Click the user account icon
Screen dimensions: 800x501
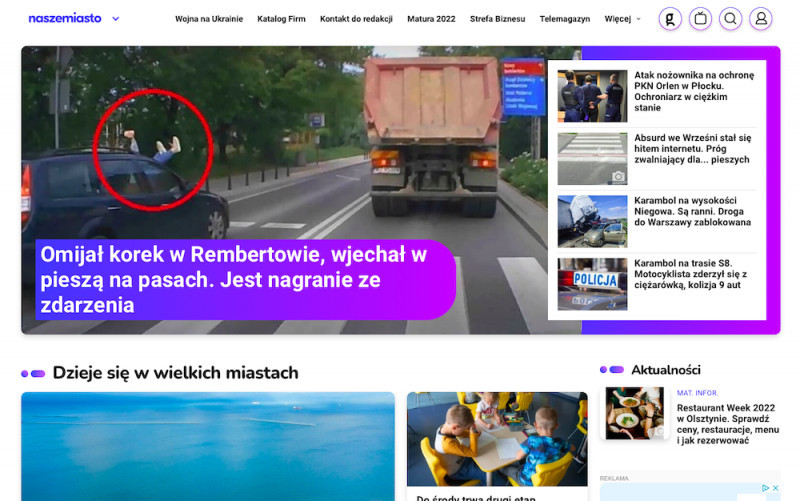(x=761, y=19)
